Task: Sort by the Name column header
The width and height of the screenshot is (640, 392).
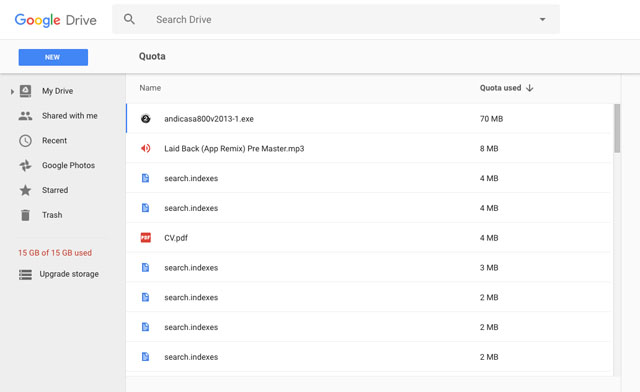Action: [x=150, y=88]
